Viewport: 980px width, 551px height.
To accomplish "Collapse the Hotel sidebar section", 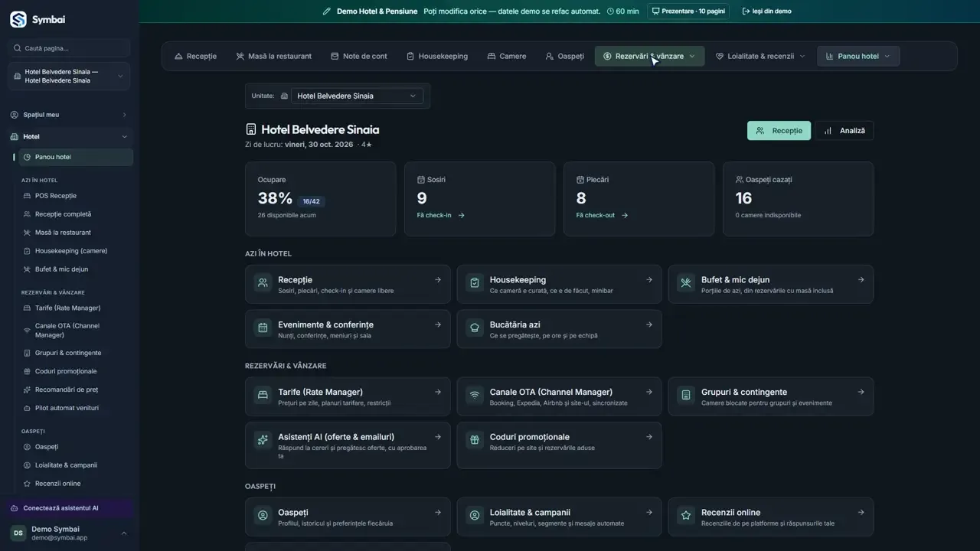I will pos(69,137).
